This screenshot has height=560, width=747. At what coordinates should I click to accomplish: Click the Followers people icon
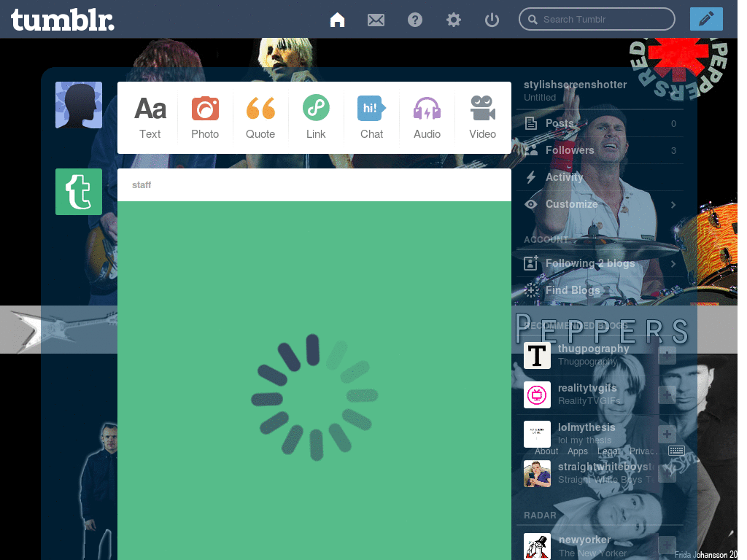coord(531,150)
